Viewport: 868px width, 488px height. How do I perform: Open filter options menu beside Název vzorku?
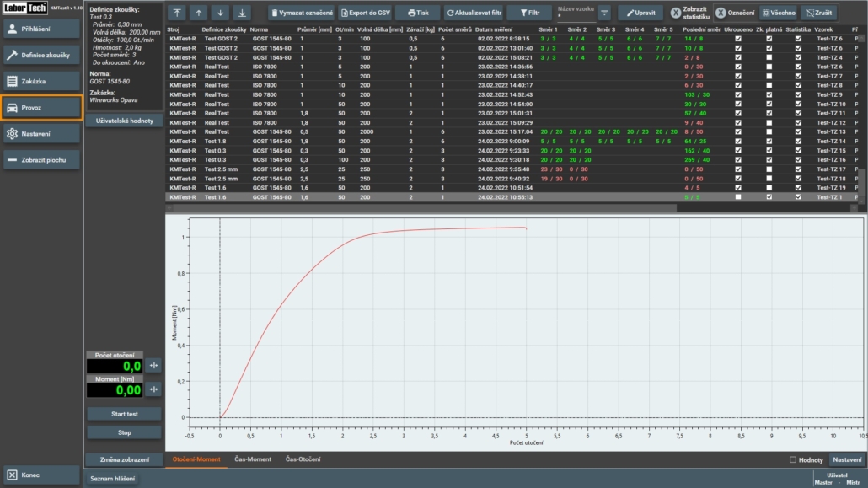604,13
